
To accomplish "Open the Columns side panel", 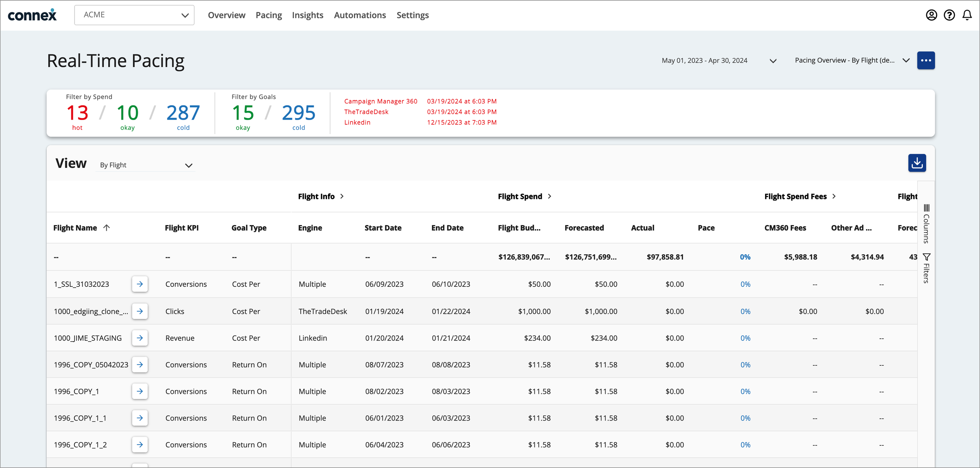I will (926, 224).
